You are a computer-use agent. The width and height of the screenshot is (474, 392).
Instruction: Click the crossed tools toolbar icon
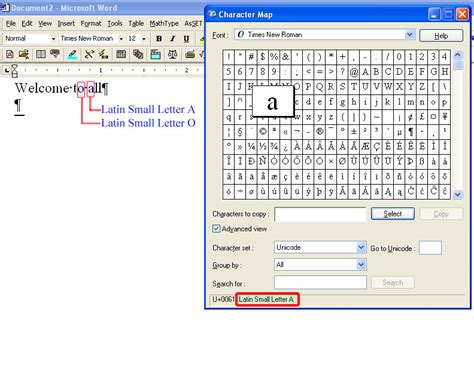coord(89,54)
